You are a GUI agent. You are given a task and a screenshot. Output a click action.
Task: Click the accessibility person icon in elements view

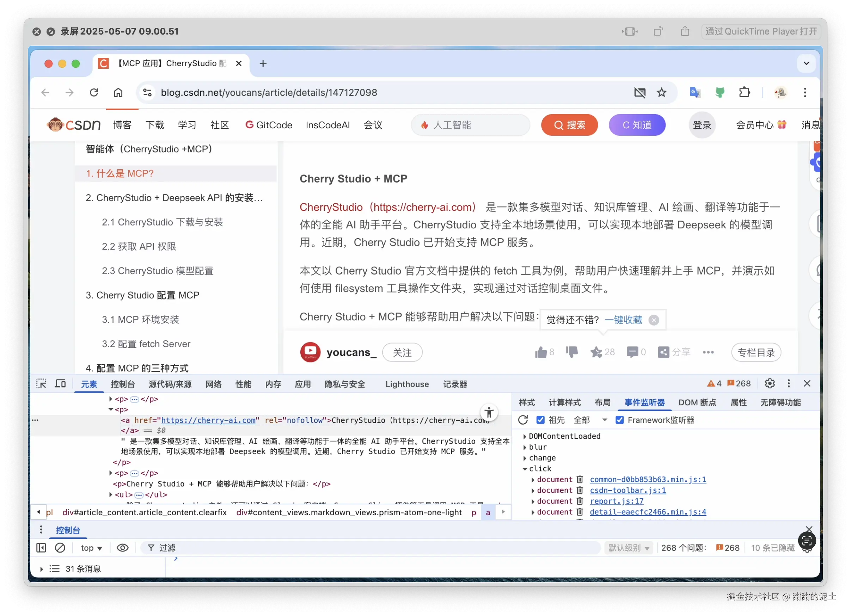tap(489, 412)
